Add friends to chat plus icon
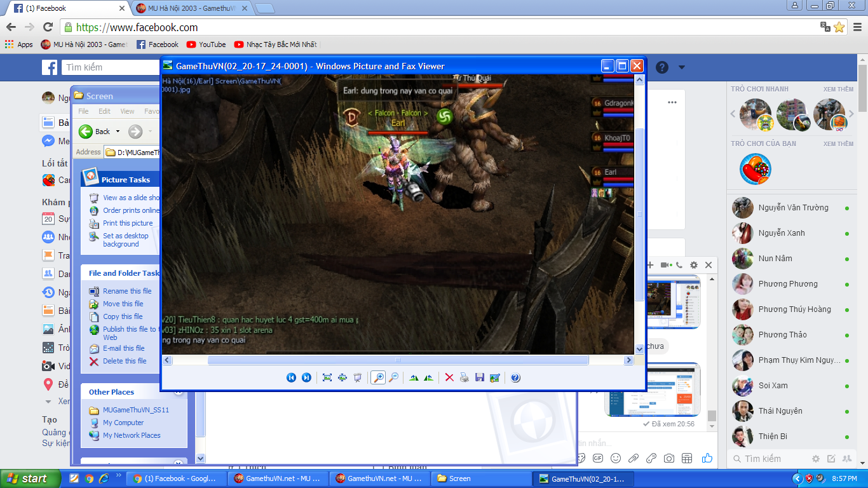The height and width of the screenshot is (488, 868). click(x=650, y=265)
